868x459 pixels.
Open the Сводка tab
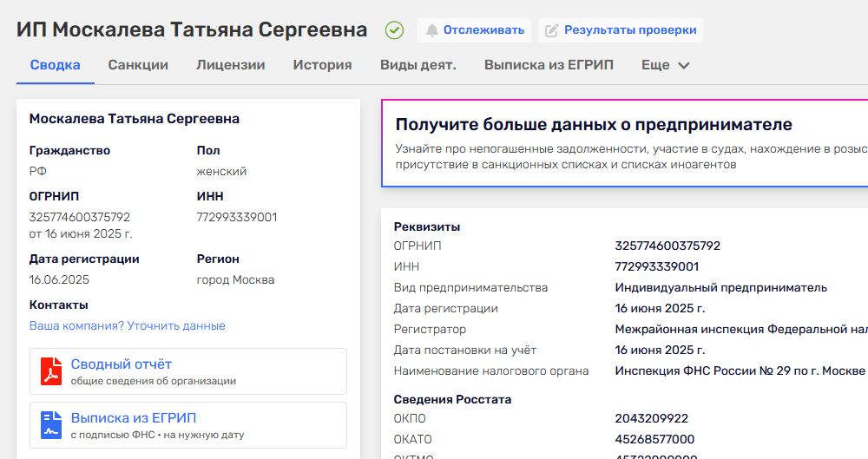click(55, 65)
